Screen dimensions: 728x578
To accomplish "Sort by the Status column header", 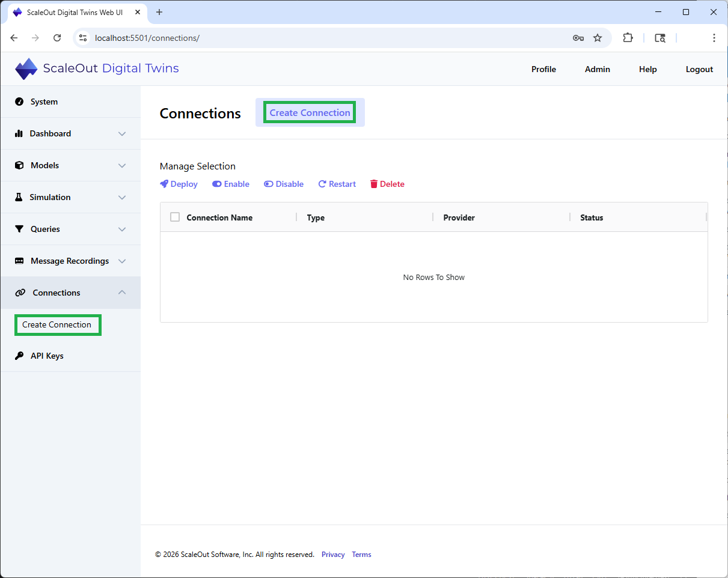I will point(592,218).
